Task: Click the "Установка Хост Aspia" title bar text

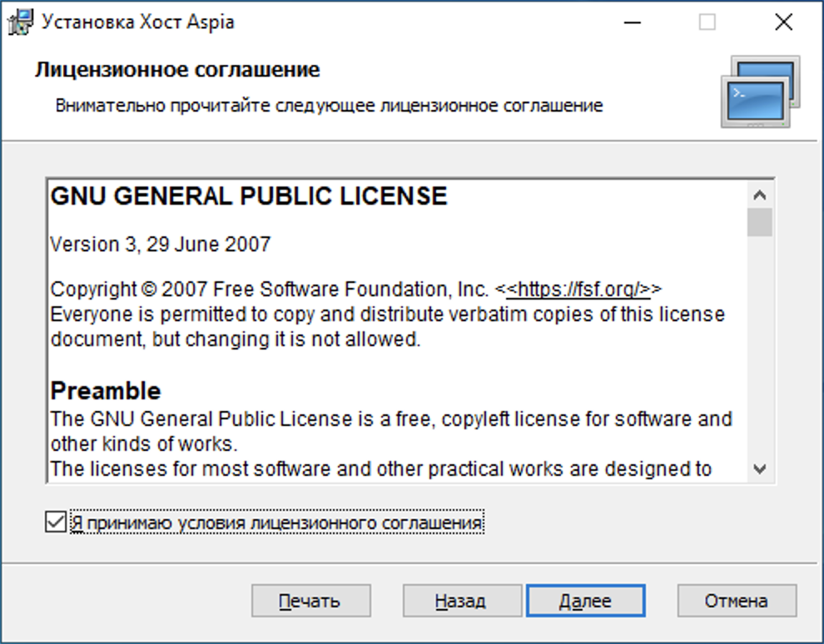Action: [x=138, y=22]
